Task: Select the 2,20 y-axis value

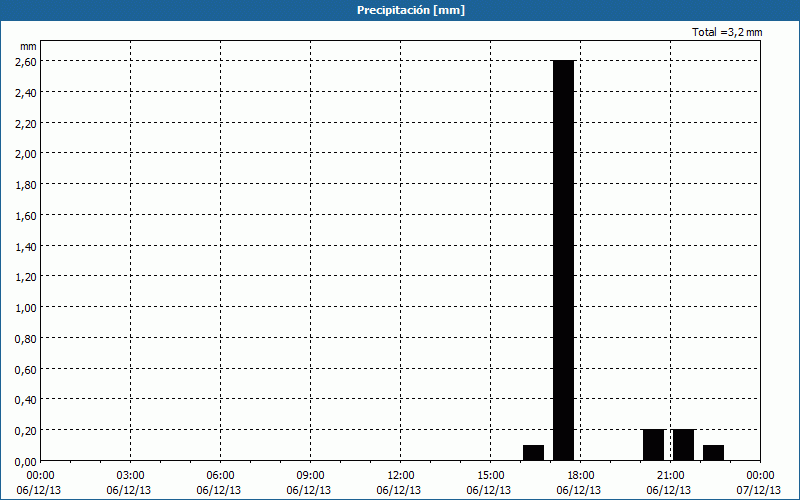Action: coord(26,123)
